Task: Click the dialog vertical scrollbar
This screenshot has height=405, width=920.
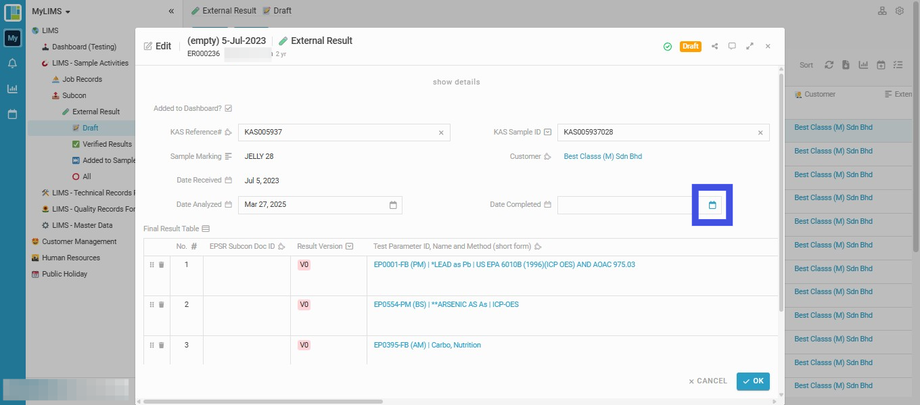Action: point(781,193)
